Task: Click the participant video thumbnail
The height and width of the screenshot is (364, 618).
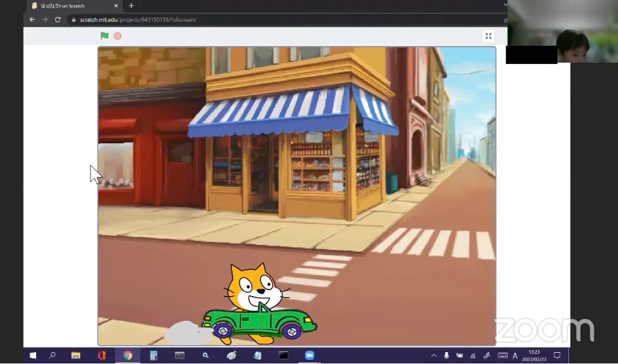Action: pos(562,31)
